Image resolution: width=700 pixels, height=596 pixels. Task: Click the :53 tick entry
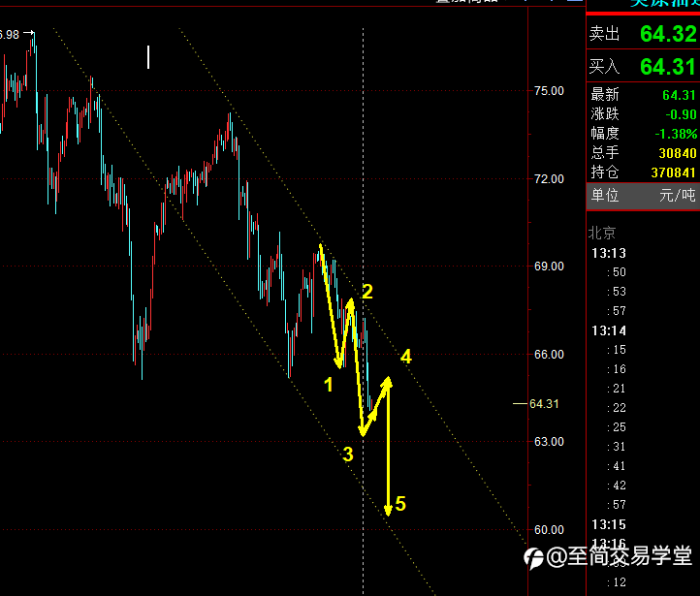tap(617, 292)
